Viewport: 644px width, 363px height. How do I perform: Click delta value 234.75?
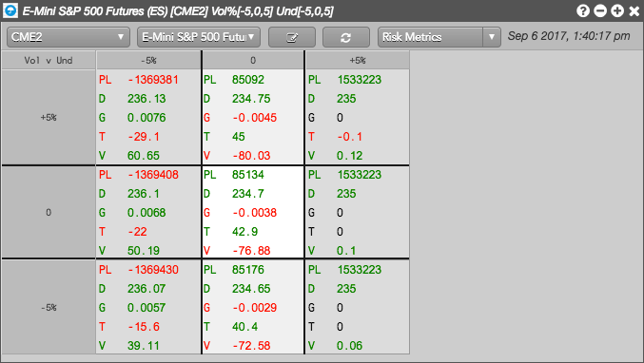click(x=251, y=99)
